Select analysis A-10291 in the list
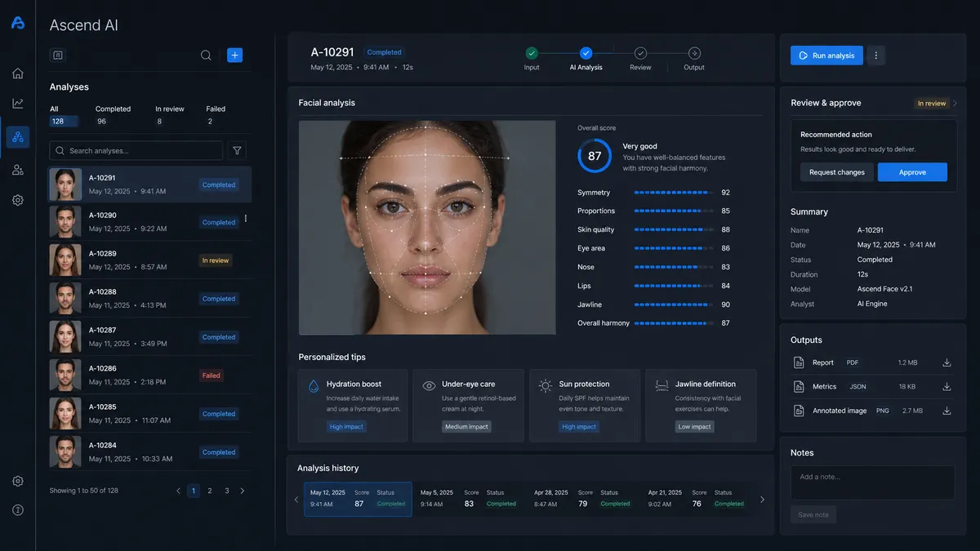The width and height of the screenshot is (980, 551). tap(150, 184)
